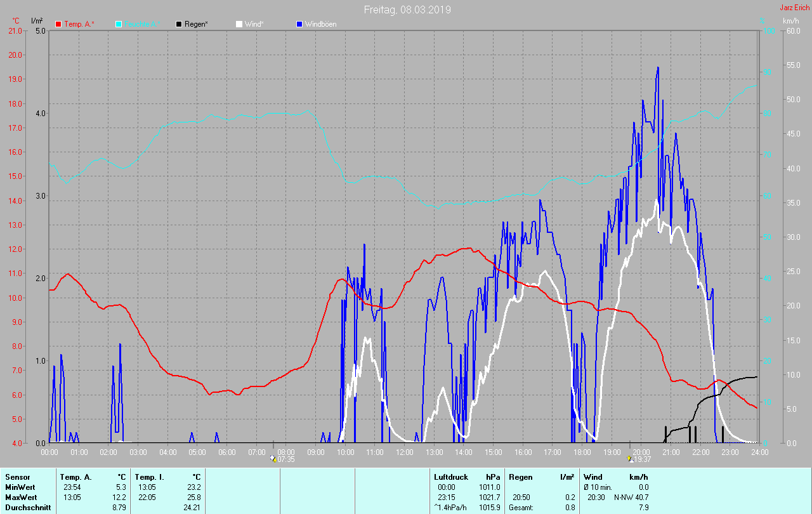Click the pressure minimum value '1011.0'
This screenshot has height=514, width=812.
point(490,487)
